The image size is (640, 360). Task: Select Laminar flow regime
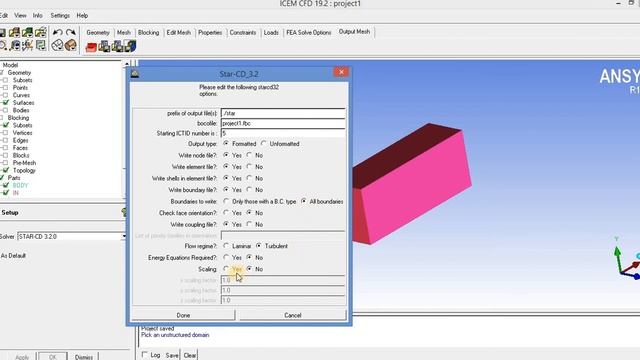[x=226, y=246]
